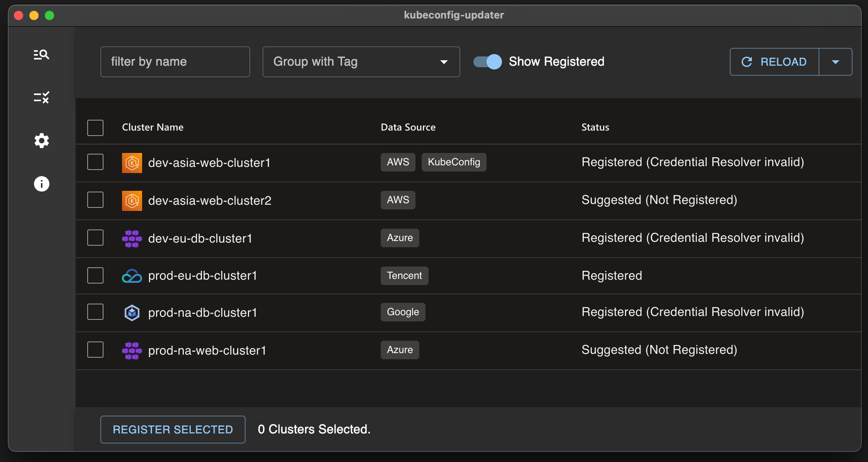868x462 pixels.
Task: Click the KubeConfig tag chip
Action: (x=454, y=162)
